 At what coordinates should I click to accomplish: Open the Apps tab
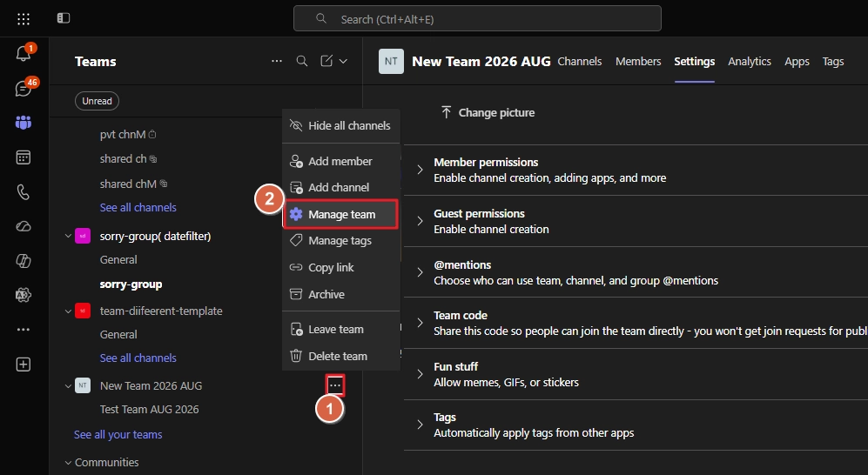(x=797, y=62)
